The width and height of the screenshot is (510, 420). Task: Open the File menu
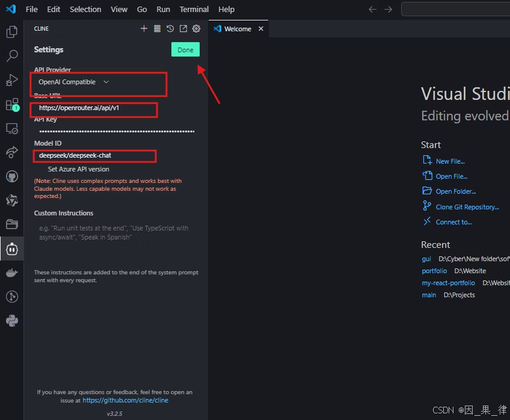(x=31, y=10)
